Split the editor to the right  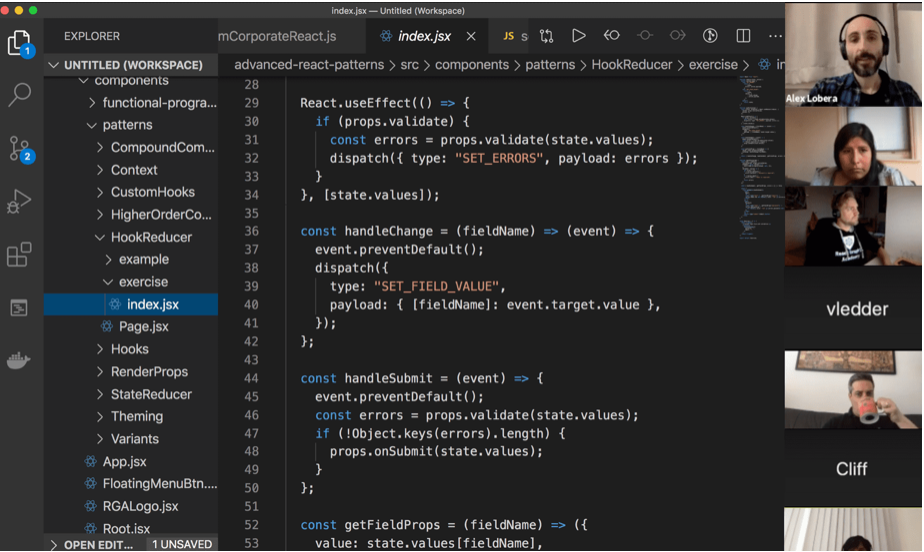pos(743,36)
